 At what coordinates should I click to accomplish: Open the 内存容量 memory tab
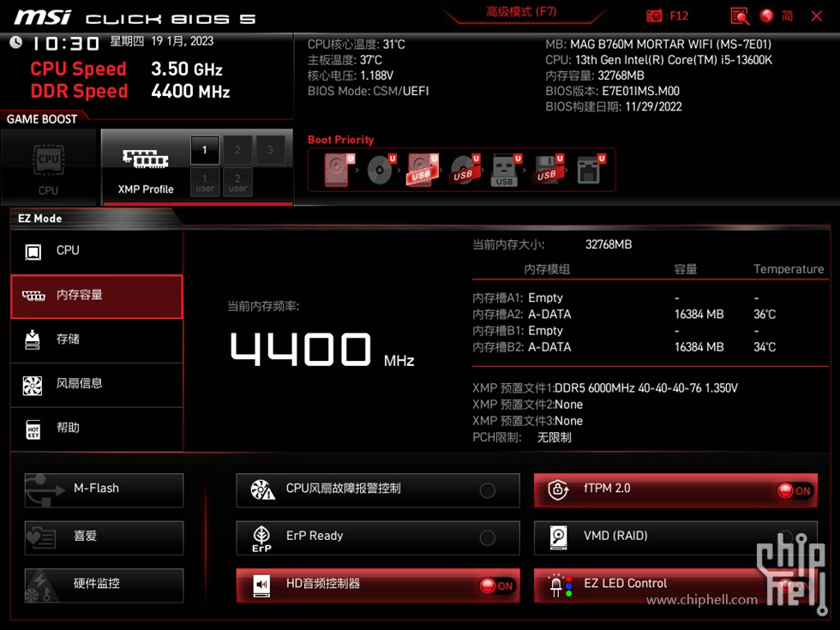click(x=97, y=297)
